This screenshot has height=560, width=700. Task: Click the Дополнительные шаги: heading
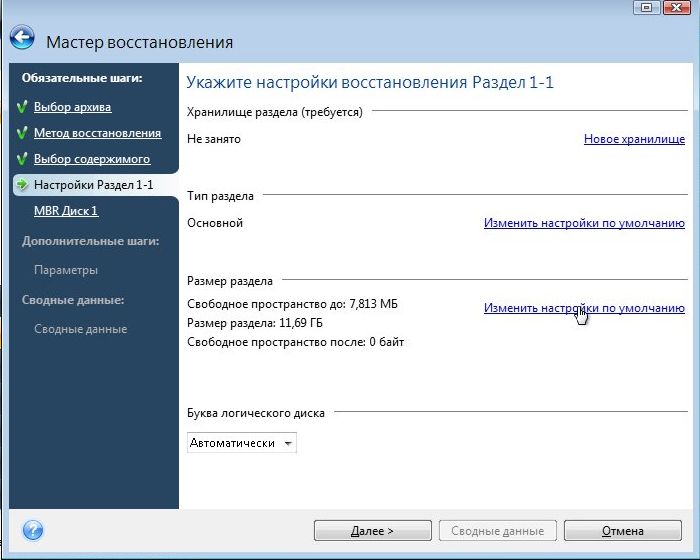[91, 241]
